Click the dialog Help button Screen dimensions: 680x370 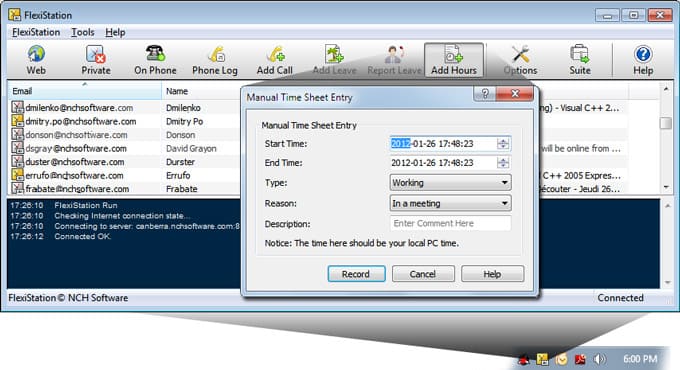[492, 274]
